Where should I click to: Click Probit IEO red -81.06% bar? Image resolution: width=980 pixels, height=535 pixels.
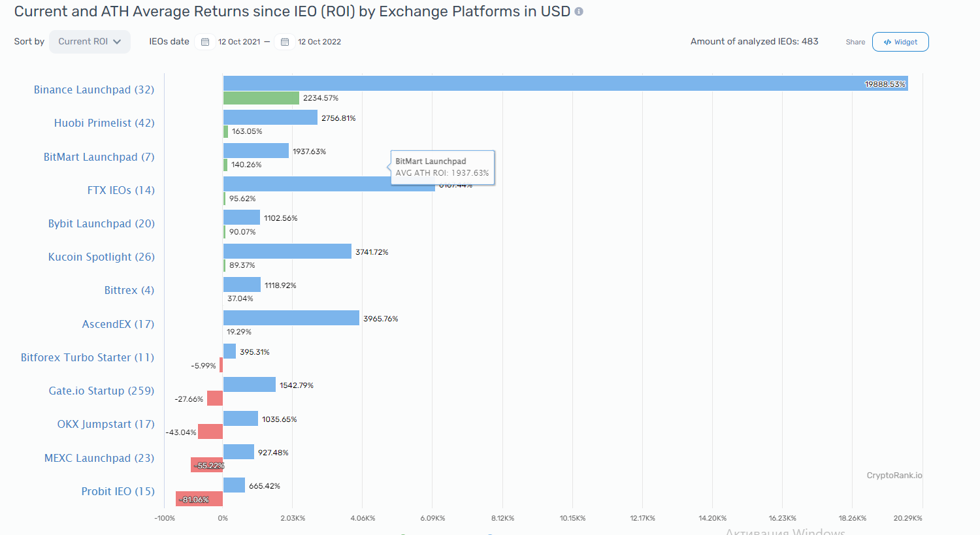click(199, 499)
